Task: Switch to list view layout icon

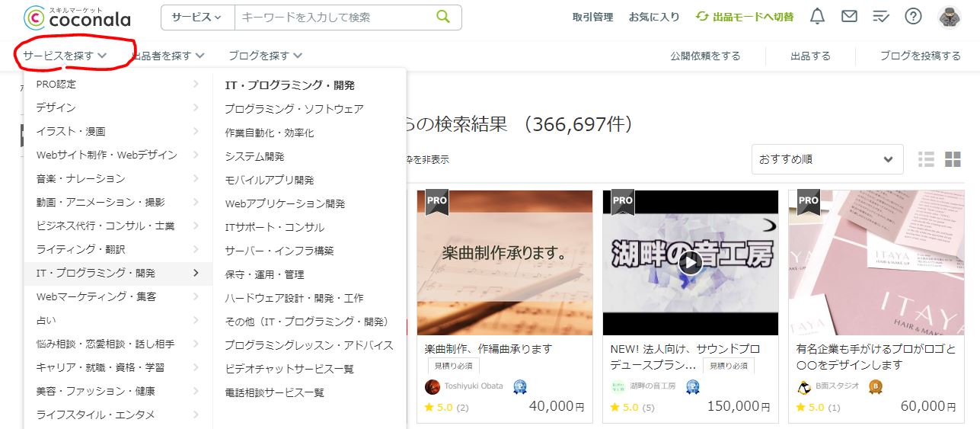Action: pos(926,159)
